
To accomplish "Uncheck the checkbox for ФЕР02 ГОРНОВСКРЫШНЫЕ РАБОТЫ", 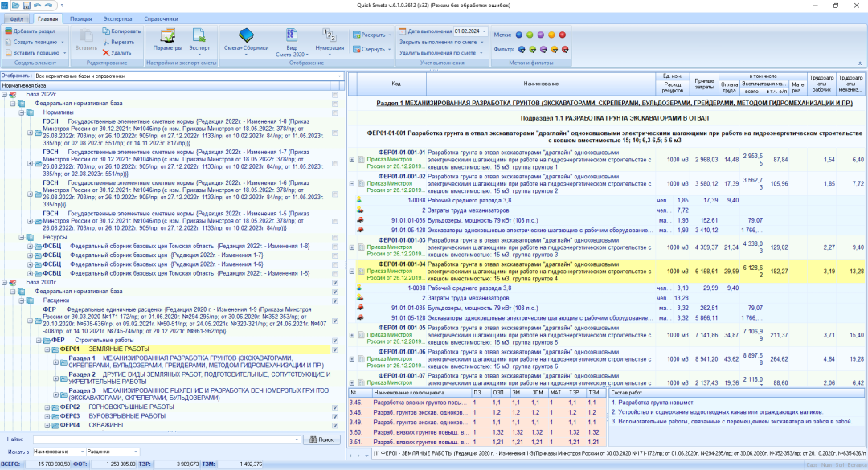I will click(x=335, y=407).
